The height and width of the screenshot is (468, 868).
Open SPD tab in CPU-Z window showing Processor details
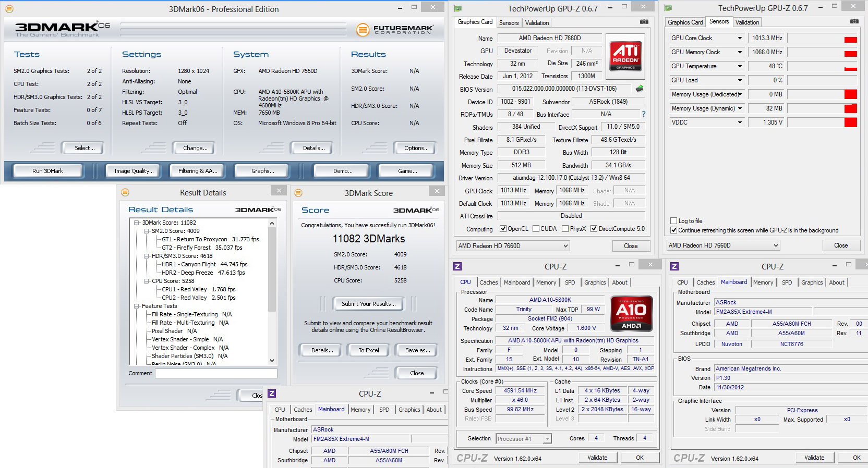click(570, 282)
